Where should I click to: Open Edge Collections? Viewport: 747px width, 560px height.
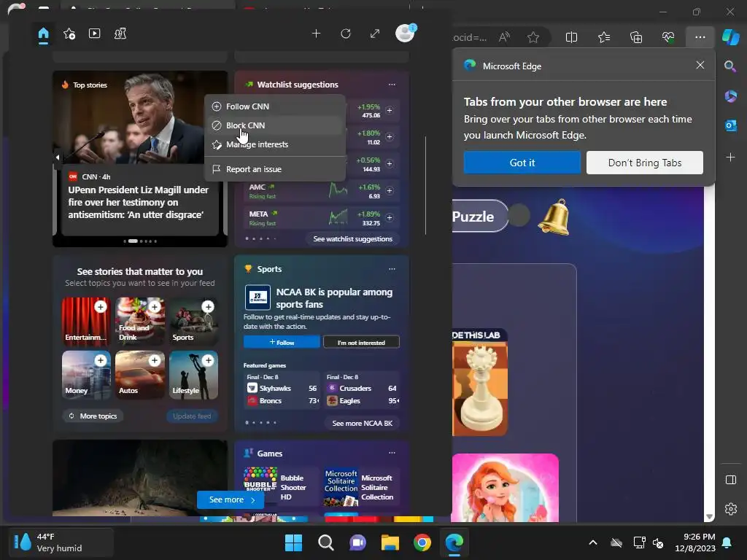(636, 37)
